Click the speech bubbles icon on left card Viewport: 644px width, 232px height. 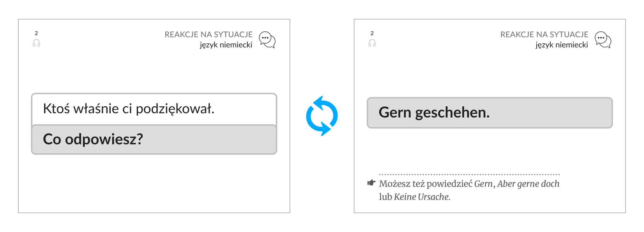coord(267,40)
